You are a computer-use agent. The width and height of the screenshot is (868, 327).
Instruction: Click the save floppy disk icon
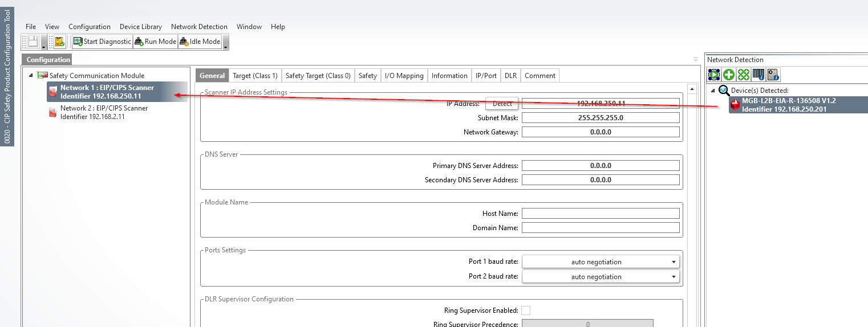click(34, 42)
